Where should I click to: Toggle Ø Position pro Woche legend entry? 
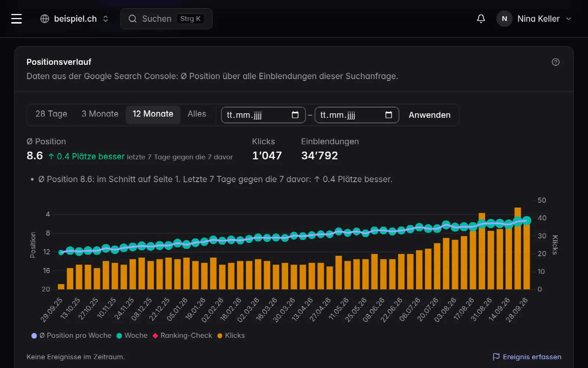click(71, 336)
